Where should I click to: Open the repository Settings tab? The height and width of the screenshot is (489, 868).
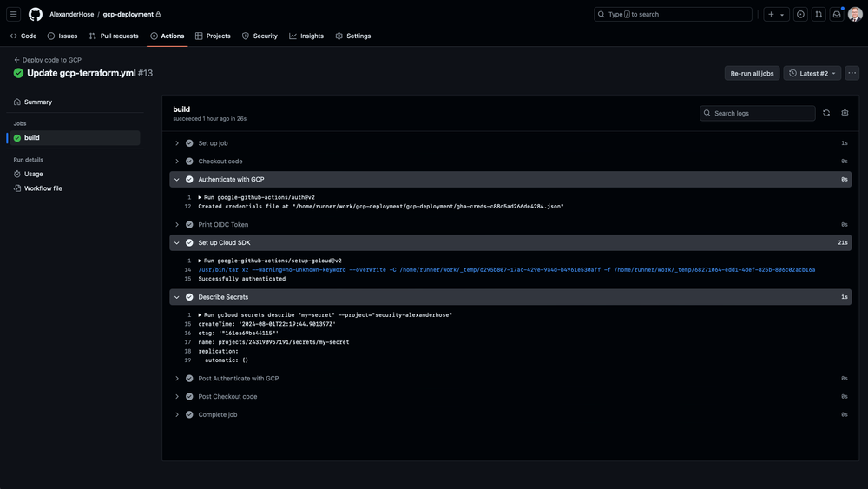(353, 36)
